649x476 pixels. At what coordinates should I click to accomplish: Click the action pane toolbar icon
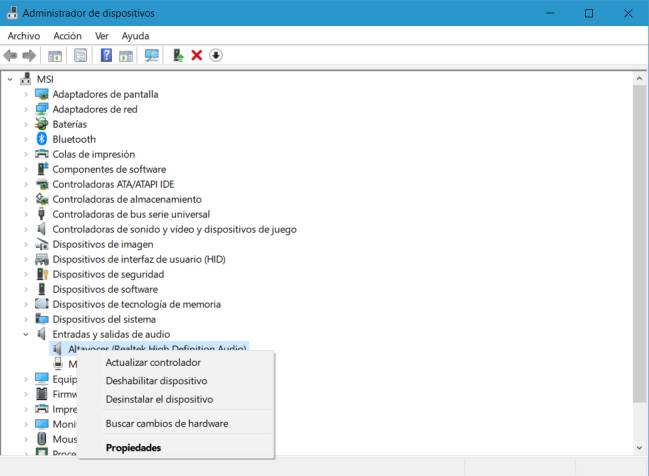coord(126,55)
